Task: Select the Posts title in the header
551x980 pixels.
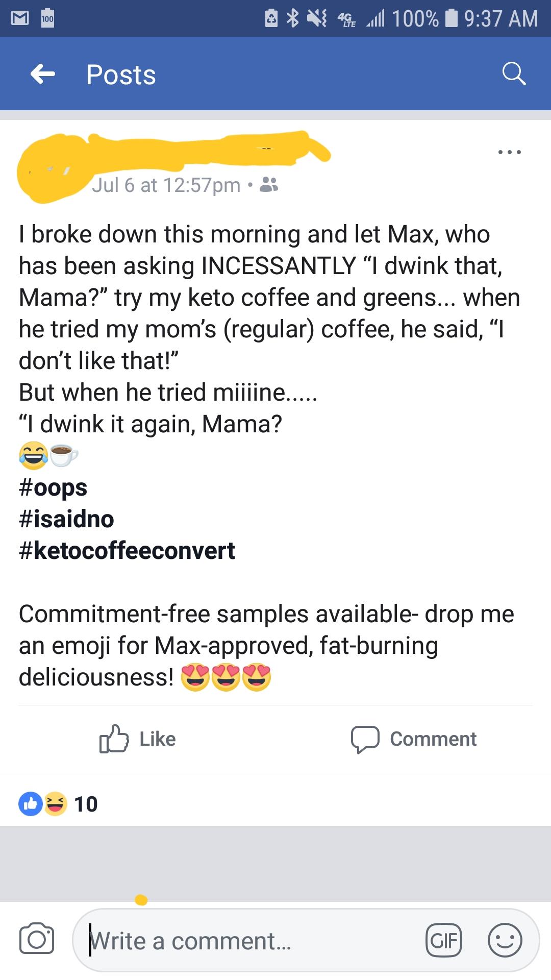Action: coord(120,75)
